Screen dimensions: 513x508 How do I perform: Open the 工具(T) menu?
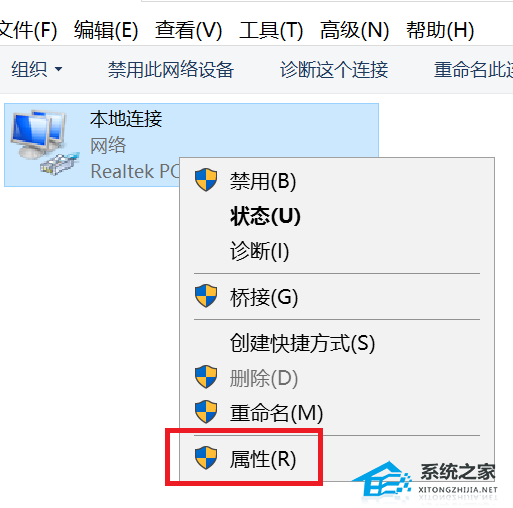pyautogui.click(x=271, y=30)
